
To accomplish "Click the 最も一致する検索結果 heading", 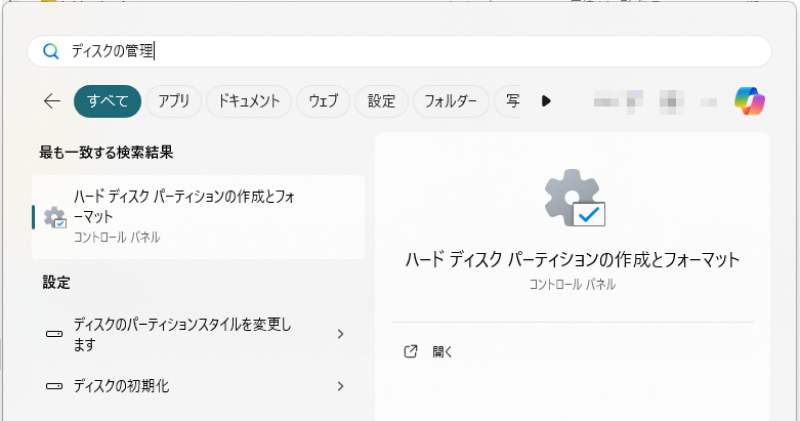I will tap(106, 152).
